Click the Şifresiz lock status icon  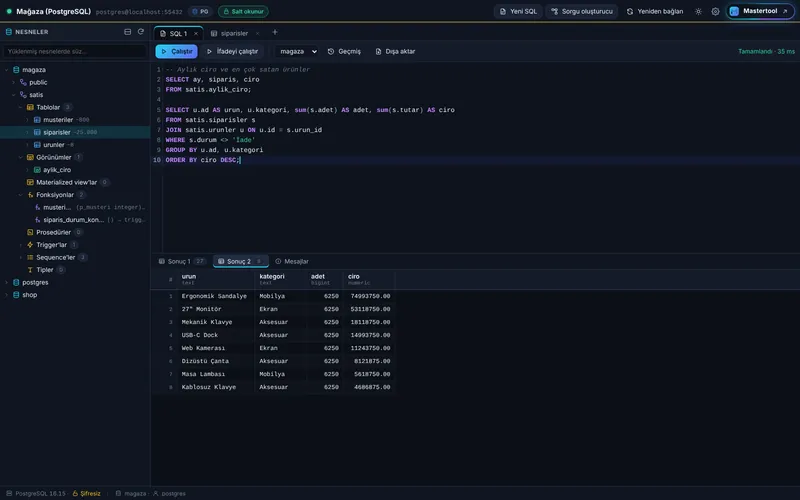click(x=75, y=493)
